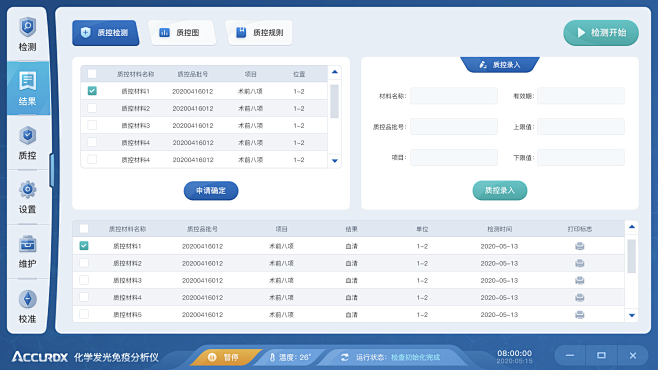
Task: Check 质控材料2 in the results table
Action: point(84,263)
